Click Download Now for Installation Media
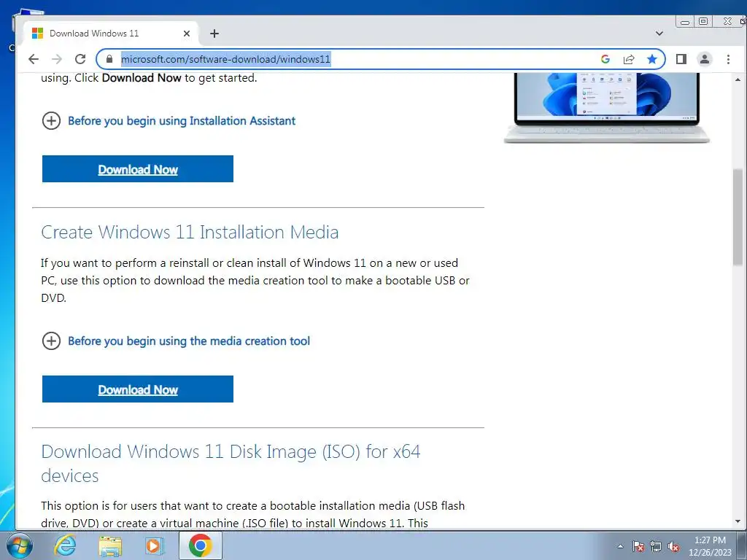Image resolution: width=747 pixels, height=560 pixels. click(138, 389)
